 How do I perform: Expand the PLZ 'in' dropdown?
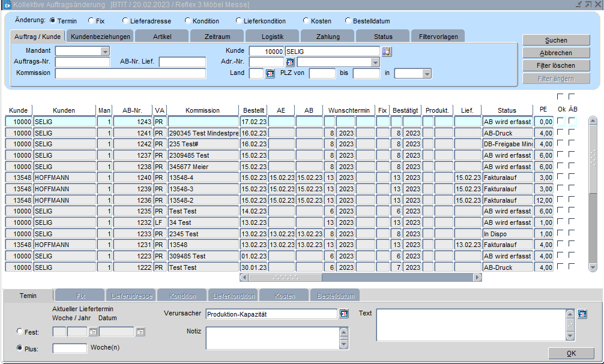[x=427, y=74]
